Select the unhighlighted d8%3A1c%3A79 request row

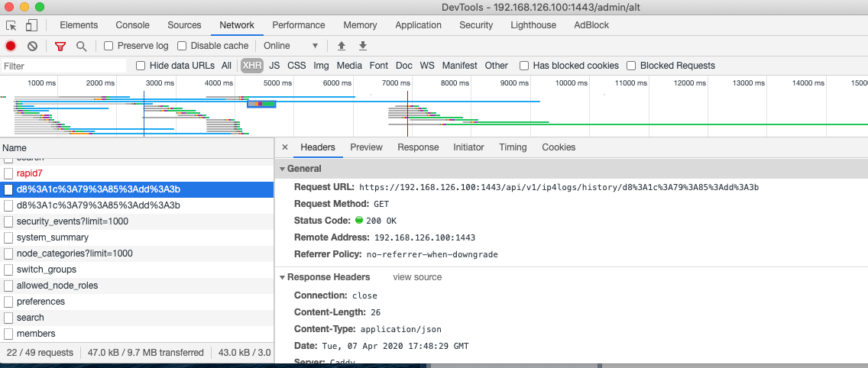(137, 205)
